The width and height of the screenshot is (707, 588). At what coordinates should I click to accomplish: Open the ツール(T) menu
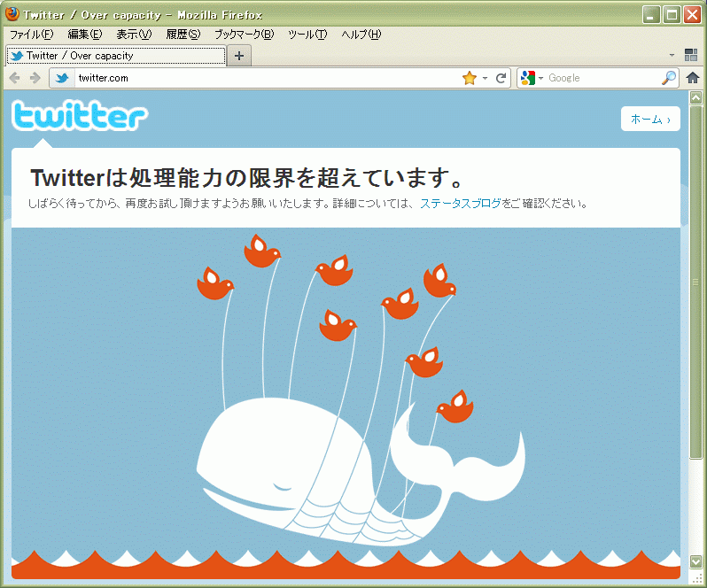307,35
